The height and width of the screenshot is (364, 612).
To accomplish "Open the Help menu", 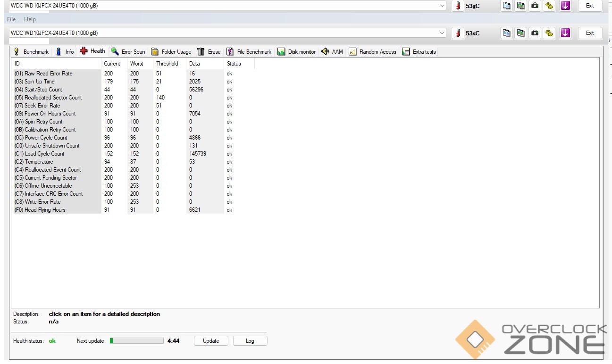I will click(30, 19).
